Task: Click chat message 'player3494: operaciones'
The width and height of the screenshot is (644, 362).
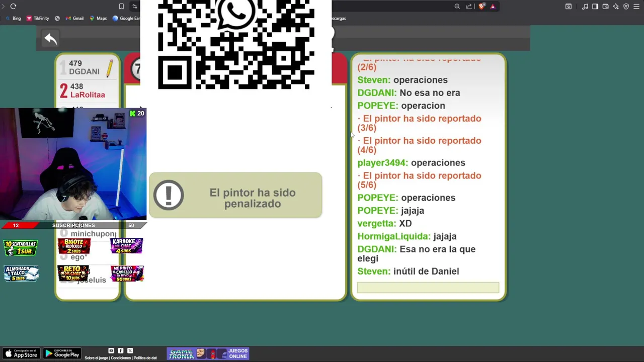Action: point(411,163)
